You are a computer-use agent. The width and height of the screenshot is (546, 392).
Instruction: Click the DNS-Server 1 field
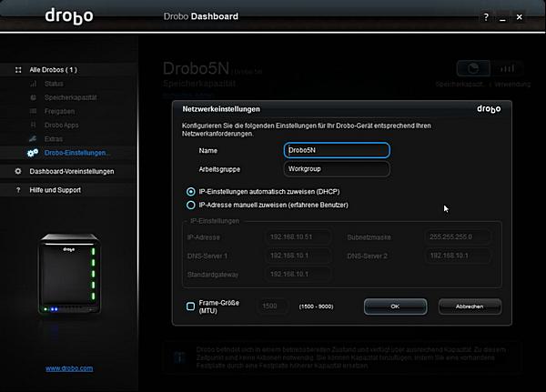298,256
